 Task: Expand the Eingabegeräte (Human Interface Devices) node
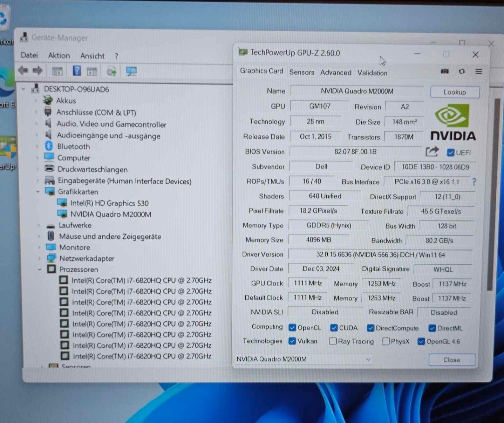[x=38, y=180]
